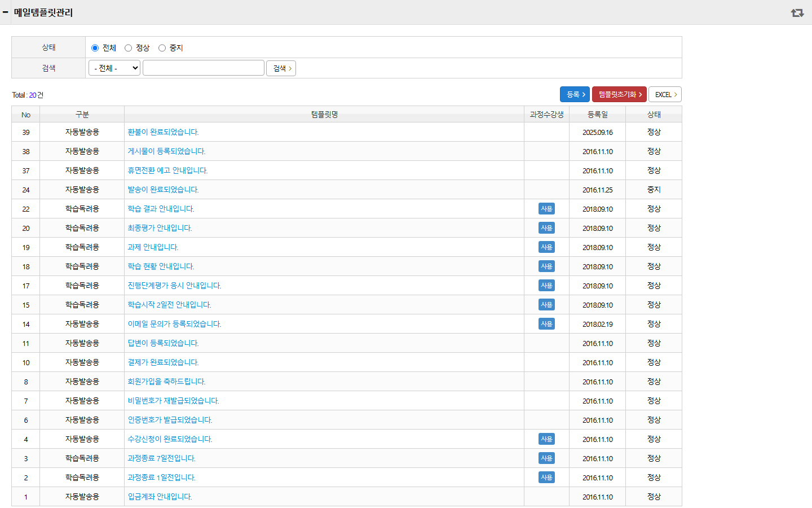
Task: Open template 입금계좌 안내입니다.
Action: pos(160,497)
